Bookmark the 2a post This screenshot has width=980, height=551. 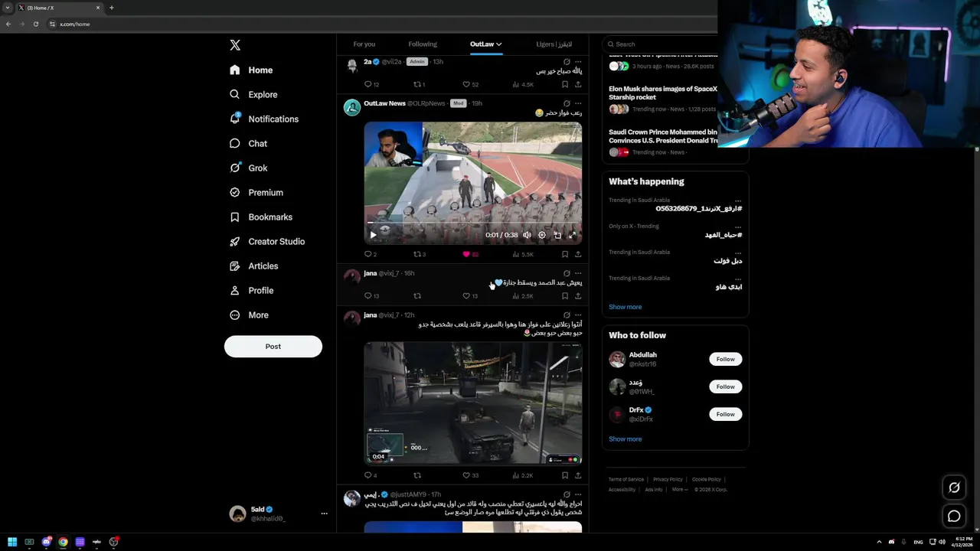pyautogui.click(x=565, y=84)
